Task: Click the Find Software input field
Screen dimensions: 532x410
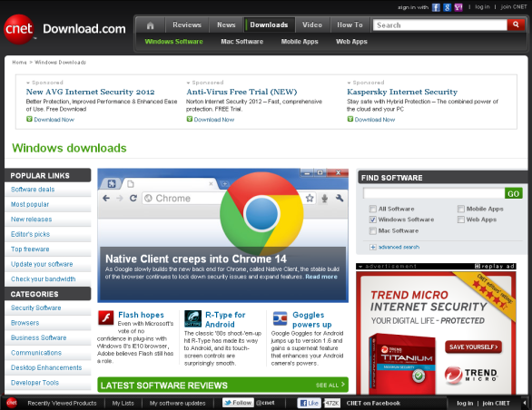Action: 434,193
